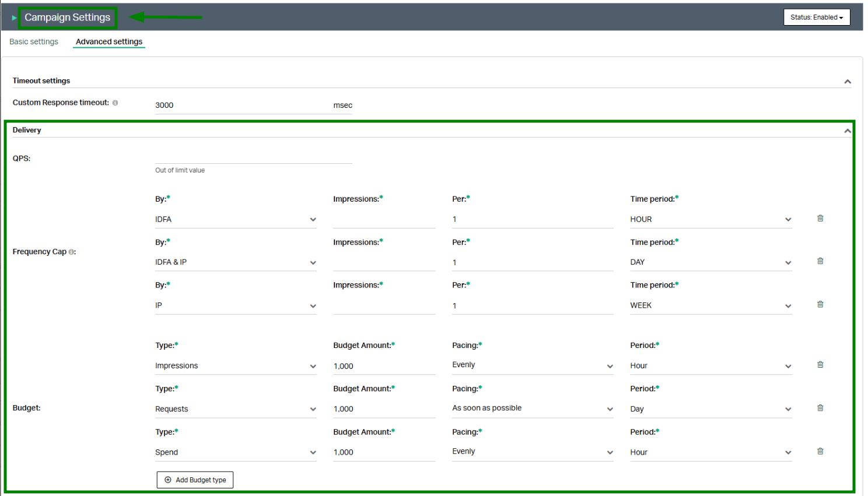
Task: Open the IDFA frequency cap By dropdown
Action: click(x=235, y=220)
